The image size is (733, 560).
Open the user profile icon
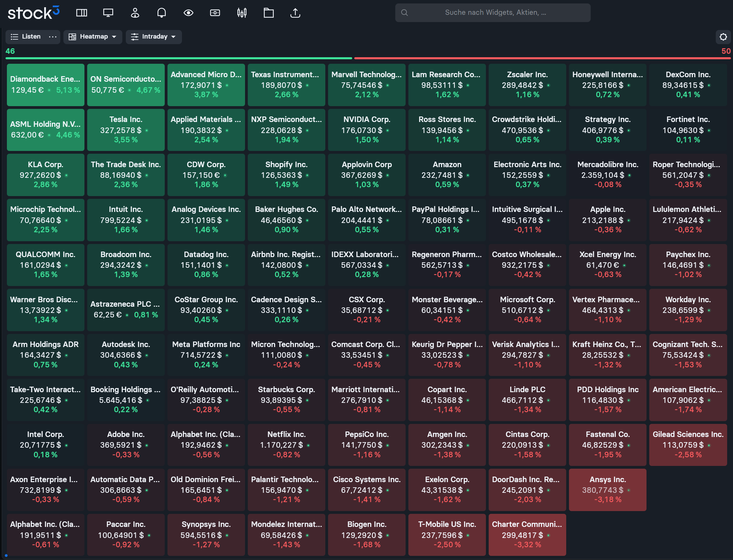pyautogui.click(x=135, y=13)
